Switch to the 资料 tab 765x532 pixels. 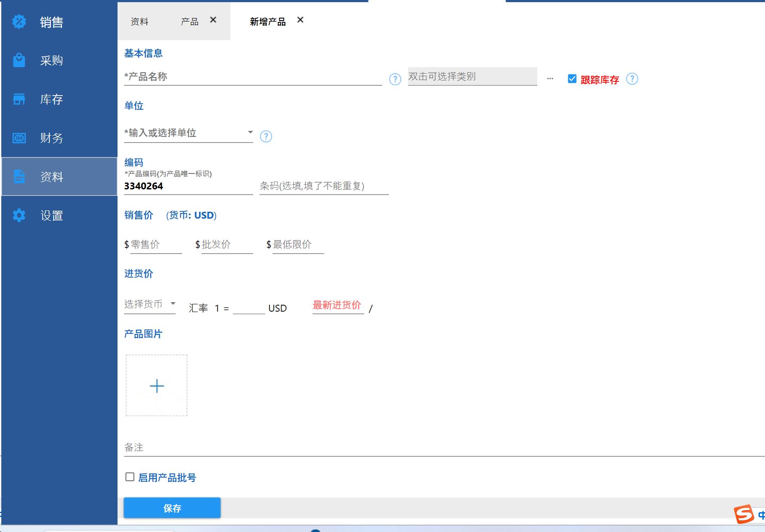[139, 22]
